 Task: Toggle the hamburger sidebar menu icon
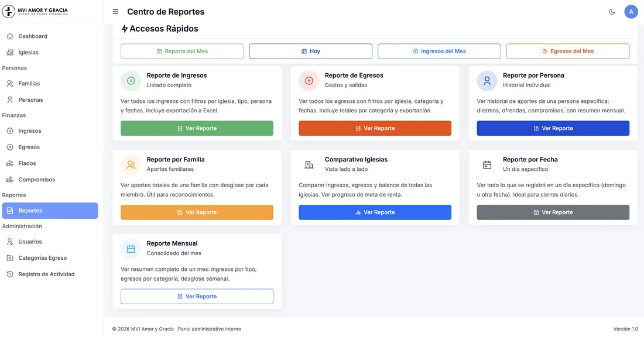(x=115, y=12)
